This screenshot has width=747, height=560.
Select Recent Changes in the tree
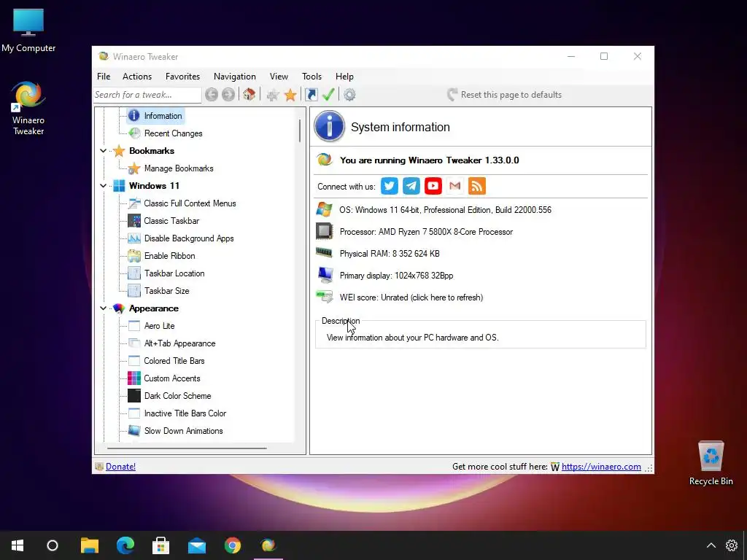click(x=174, y=133)
